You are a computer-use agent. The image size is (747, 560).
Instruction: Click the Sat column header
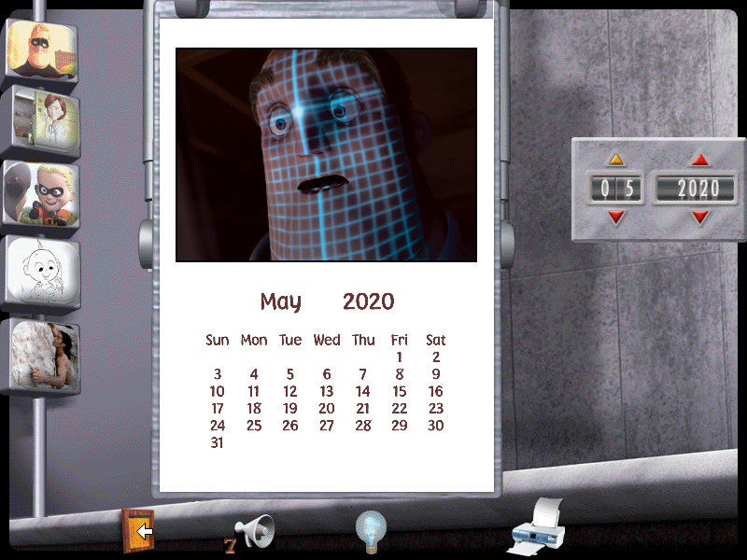(x=435, y=340)
